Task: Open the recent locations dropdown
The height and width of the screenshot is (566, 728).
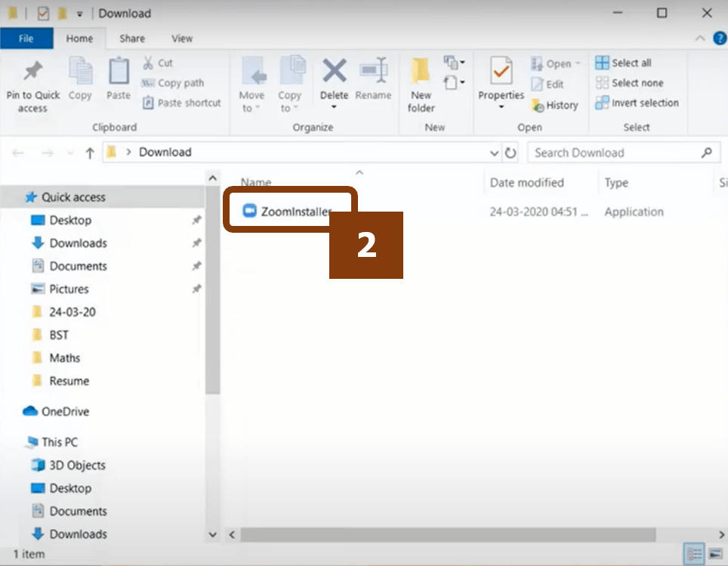Action: pos(70,153)
